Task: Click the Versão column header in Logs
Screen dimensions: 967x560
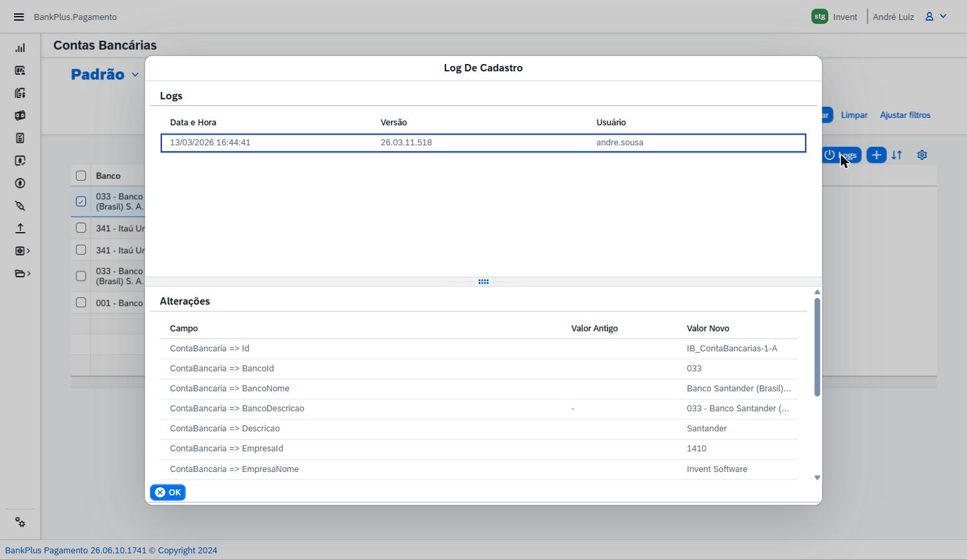Action: pyautogui.click(x=393, y=123)
